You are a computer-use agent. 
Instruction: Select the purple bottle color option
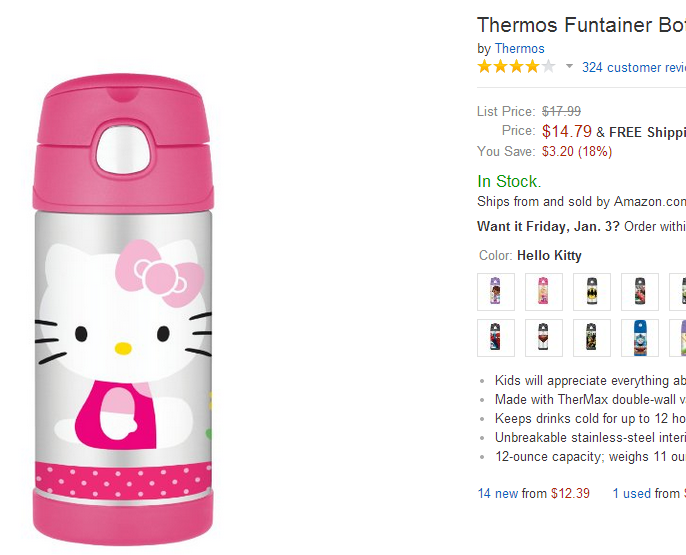[x=496, y=292]
